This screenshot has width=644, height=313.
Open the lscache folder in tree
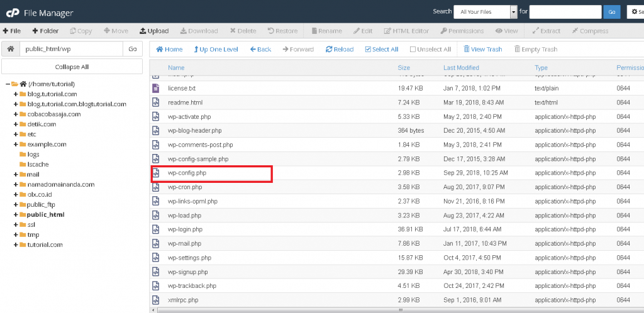(38, 164)
